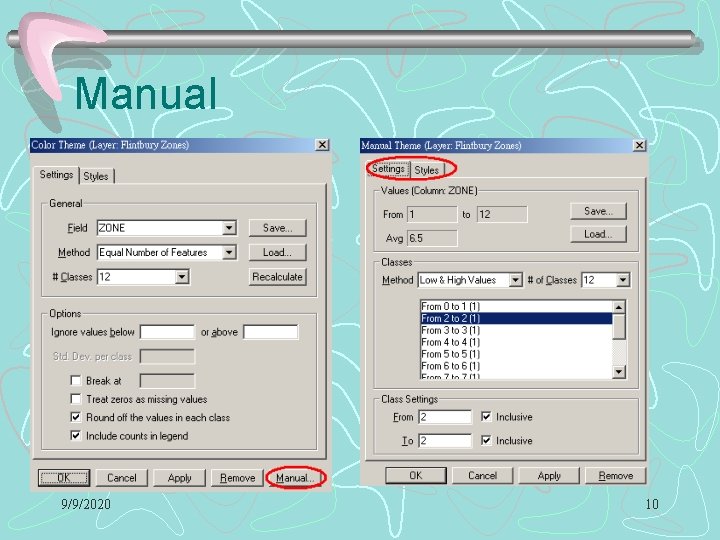
Task: Open the Low & High Values method dropdown
Action: 516,280
